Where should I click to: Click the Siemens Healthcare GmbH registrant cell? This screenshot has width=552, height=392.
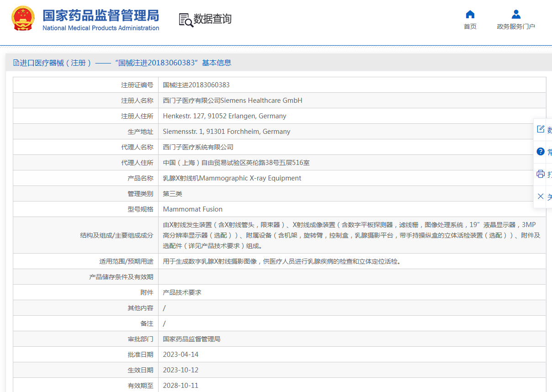[x=232, y=101]
